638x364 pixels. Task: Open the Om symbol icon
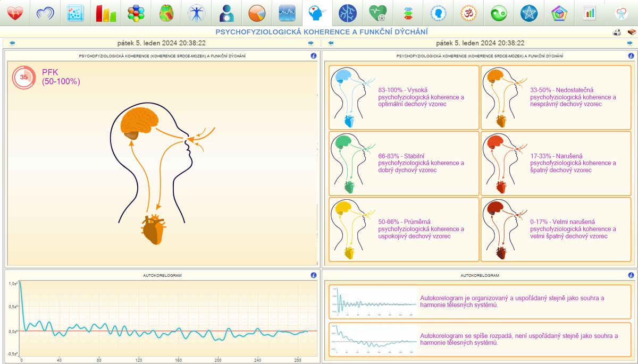coord(469,13)
